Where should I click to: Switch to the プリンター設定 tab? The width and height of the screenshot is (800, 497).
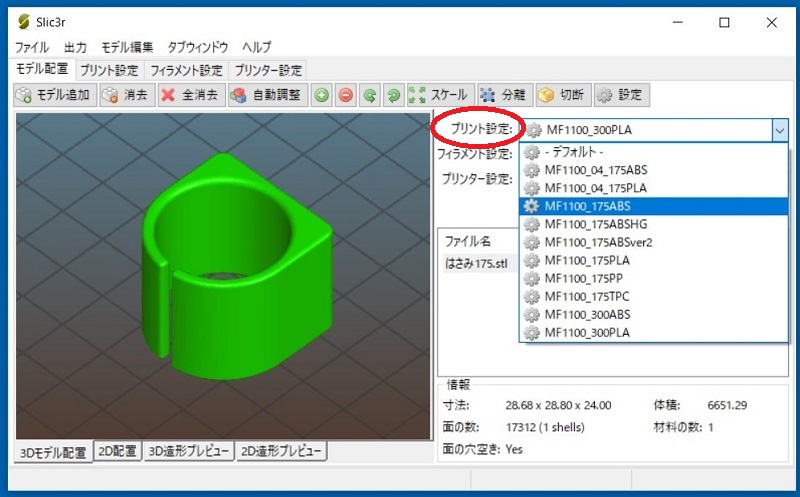click(x=268, y=70)
